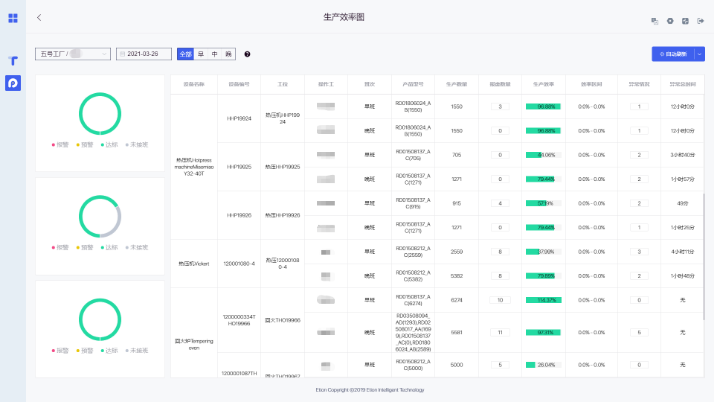Click the 异常总时间 column header
The height and width of the screenshot is (402, 714).
683,84
